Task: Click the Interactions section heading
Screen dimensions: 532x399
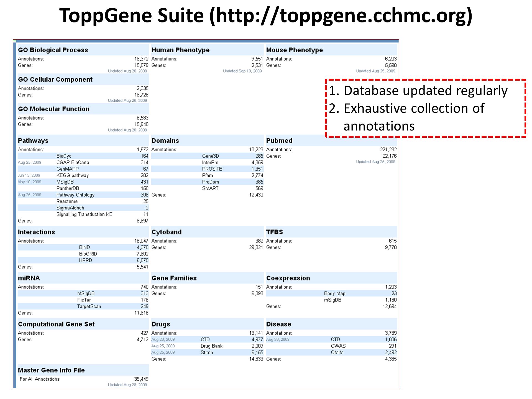Action: point(36,232)
